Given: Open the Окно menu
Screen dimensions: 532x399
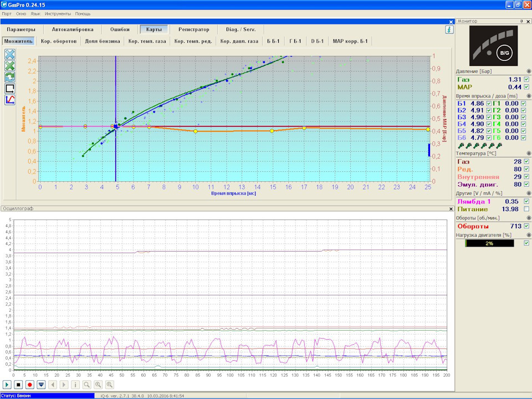Looking at the screenshot, I should click(21, 14).
